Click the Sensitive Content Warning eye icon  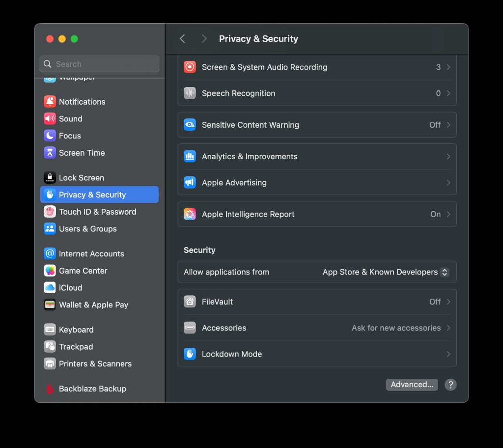[190, 125]
